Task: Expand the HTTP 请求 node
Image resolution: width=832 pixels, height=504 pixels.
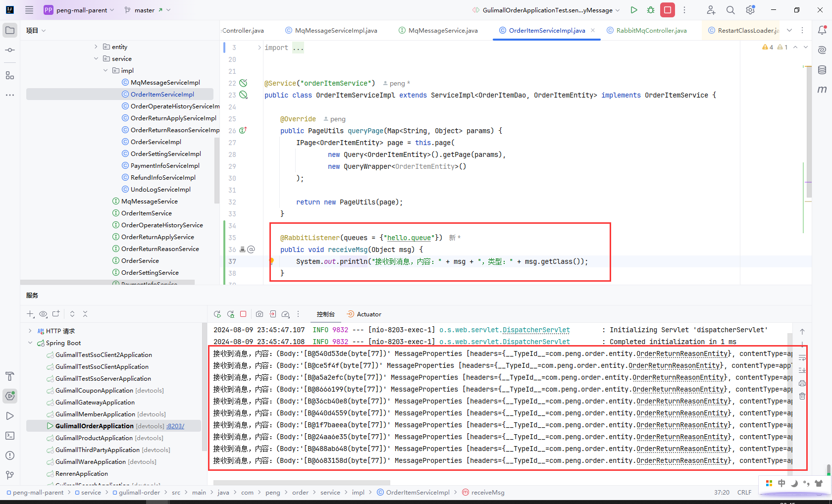Action: 30,331
